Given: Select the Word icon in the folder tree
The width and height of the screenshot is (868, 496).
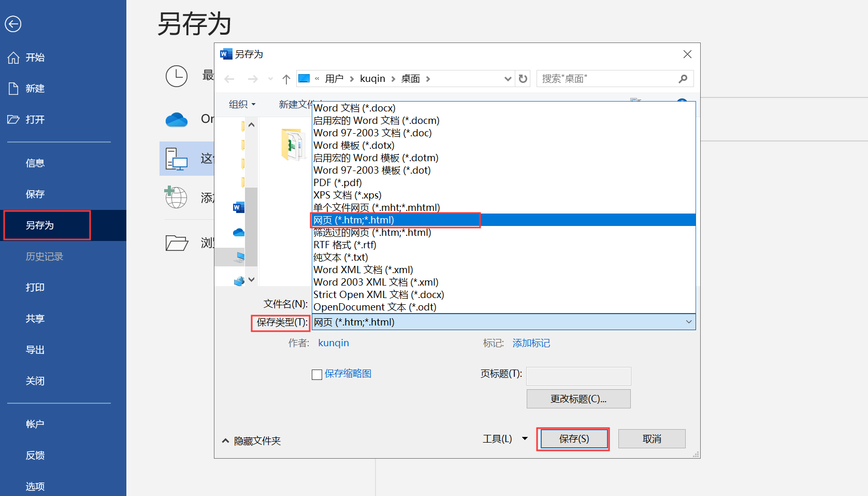Looking at the screenshot, I should pyautogui.click(x=238, y=208).
